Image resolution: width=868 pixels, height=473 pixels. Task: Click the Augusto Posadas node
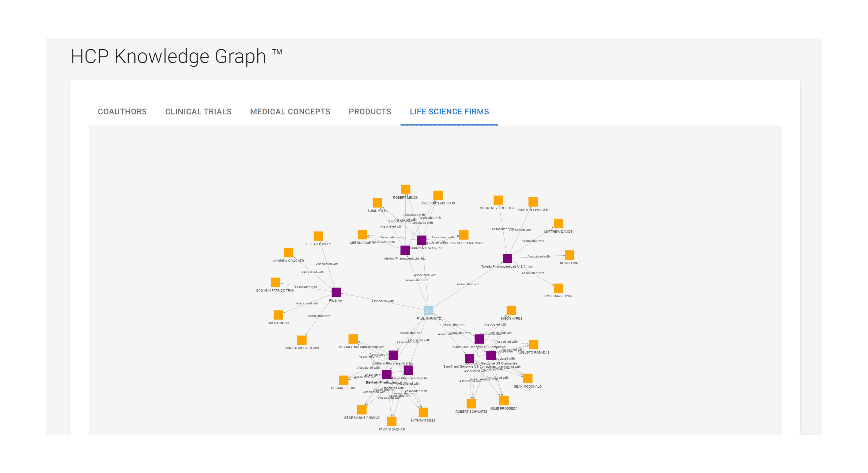pos(533,344)
